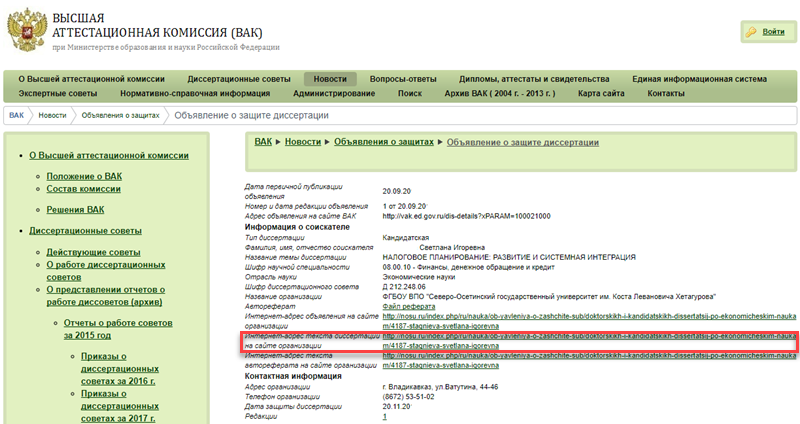
Task: Open the Новости menu item
Action: pos(329,79)
